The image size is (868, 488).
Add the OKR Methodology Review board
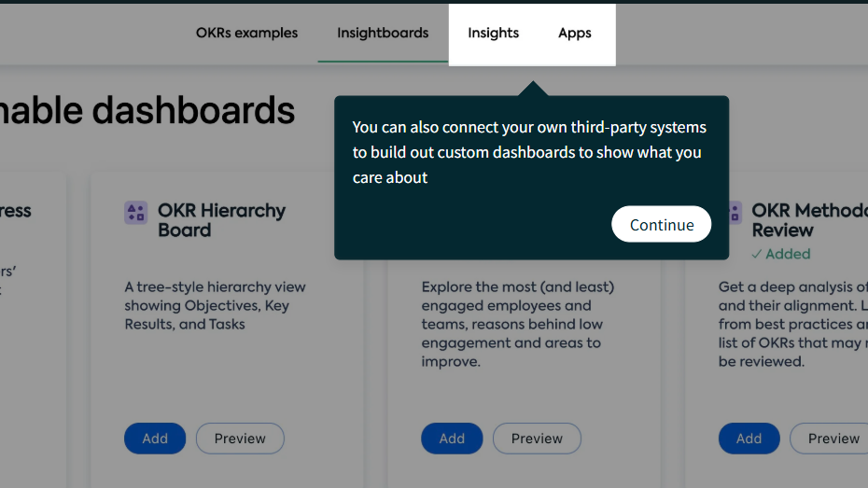(x=749, y=439)
